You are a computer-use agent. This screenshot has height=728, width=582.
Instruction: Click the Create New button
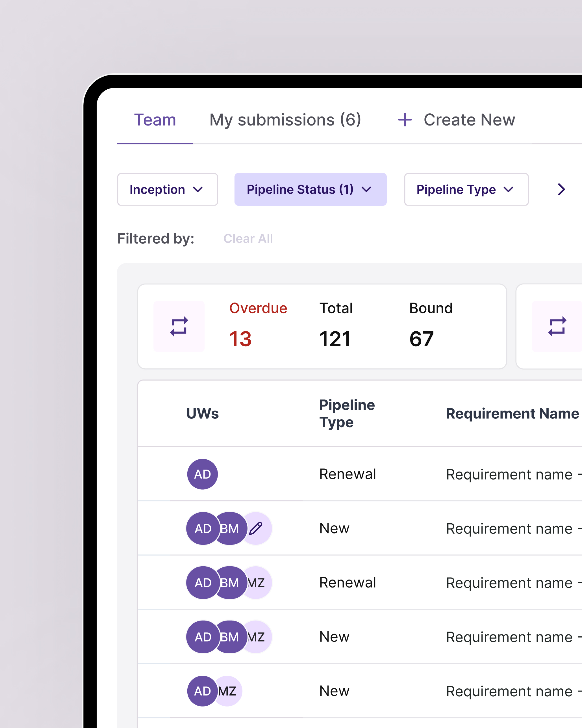[x=469, y=120]
